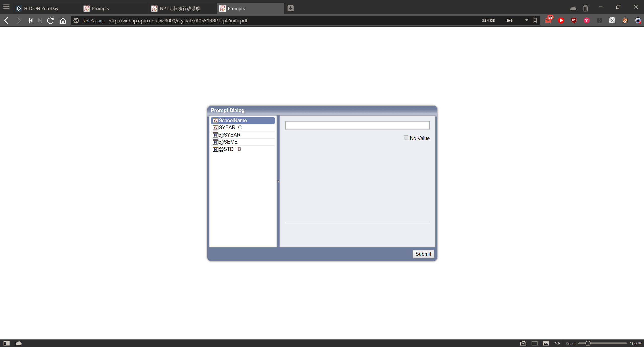Open the closed tabs trash can
This screenshot has height=347, width=644.
coord(586,9)
